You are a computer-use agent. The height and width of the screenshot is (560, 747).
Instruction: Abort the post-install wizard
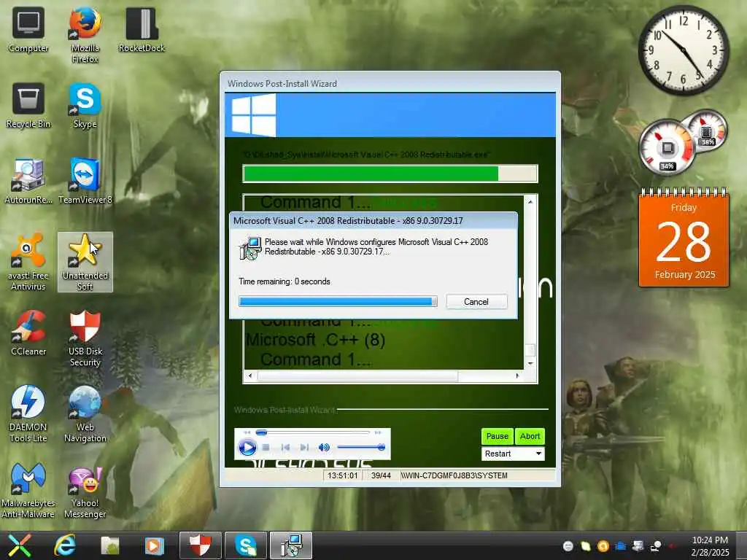click(530, 436)
